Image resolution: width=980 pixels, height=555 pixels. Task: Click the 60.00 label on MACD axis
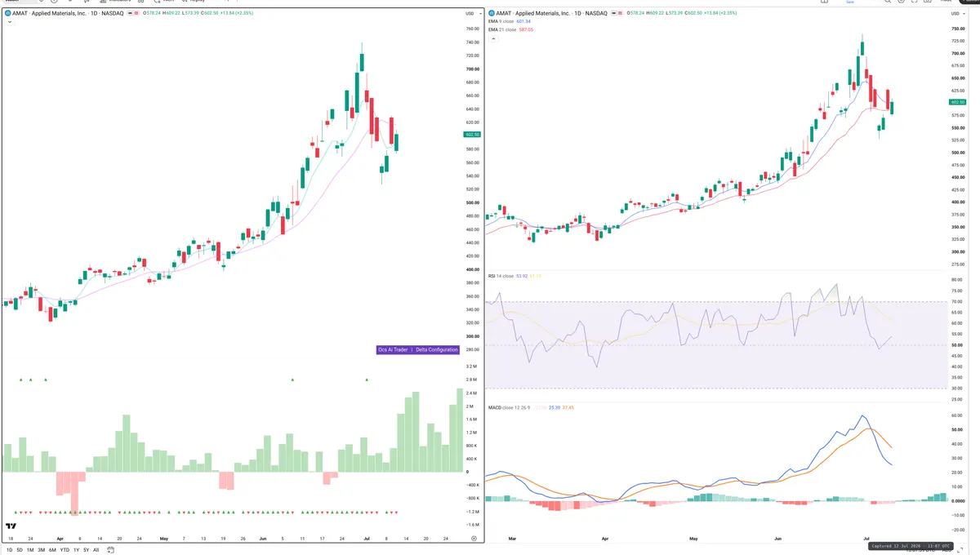pyautogui.click(x=957, y=415)
